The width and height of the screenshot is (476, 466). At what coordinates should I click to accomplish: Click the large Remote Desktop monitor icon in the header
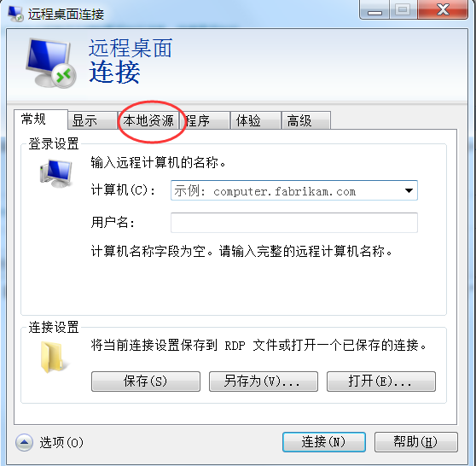pos(51,63)
